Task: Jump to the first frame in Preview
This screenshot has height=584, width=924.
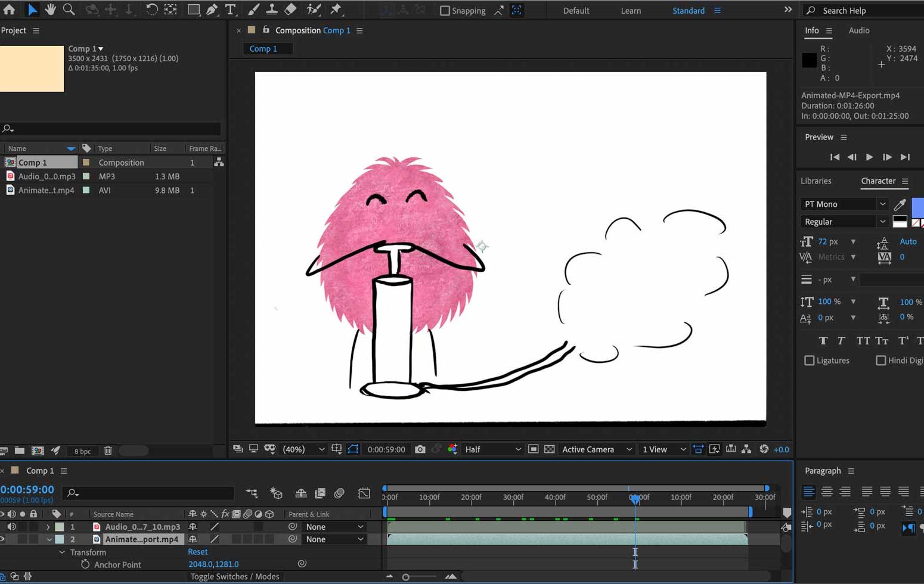Action: click(835, 157)
